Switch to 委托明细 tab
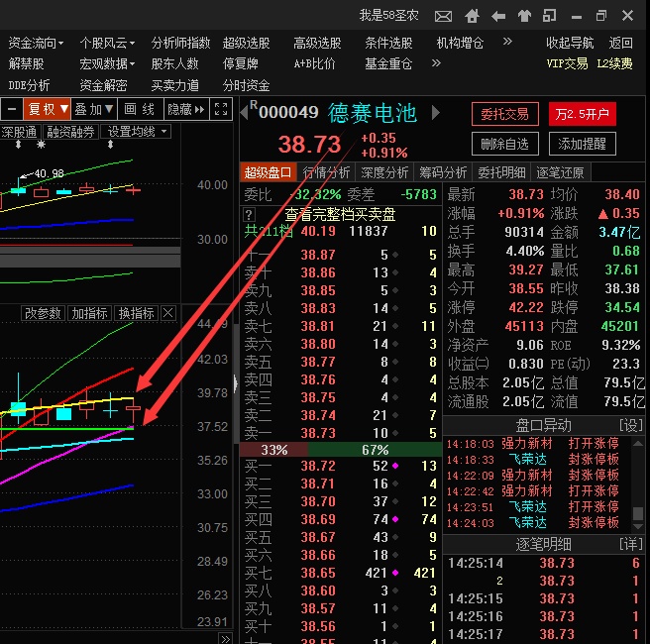 coord(501,172)
